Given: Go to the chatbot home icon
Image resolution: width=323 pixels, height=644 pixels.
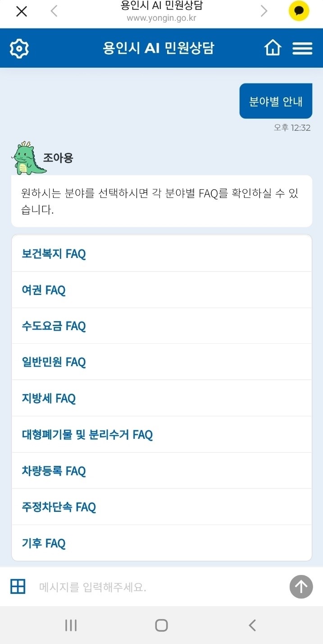Looking at the screenshot, I should click(273, 48).
